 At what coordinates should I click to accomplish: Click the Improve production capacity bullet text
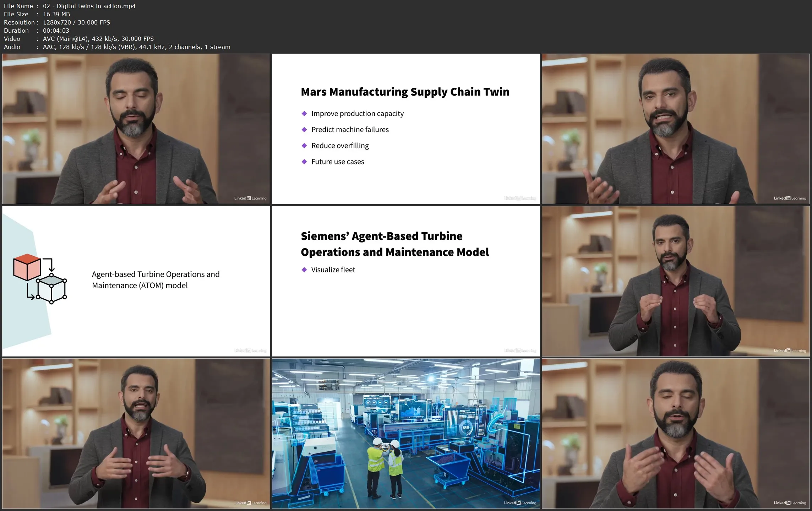click(357, 114)
